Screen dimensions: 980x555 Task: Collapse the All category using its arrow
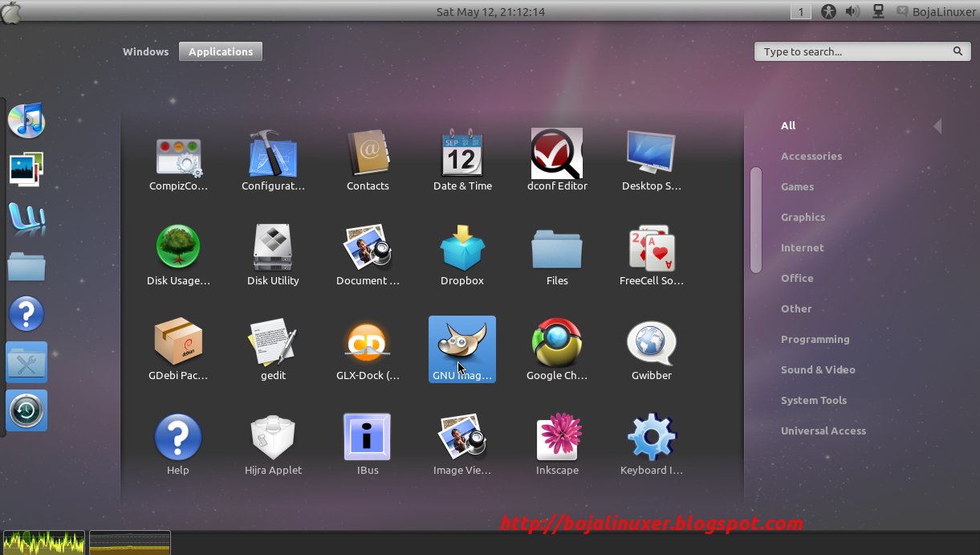(937, 125)
